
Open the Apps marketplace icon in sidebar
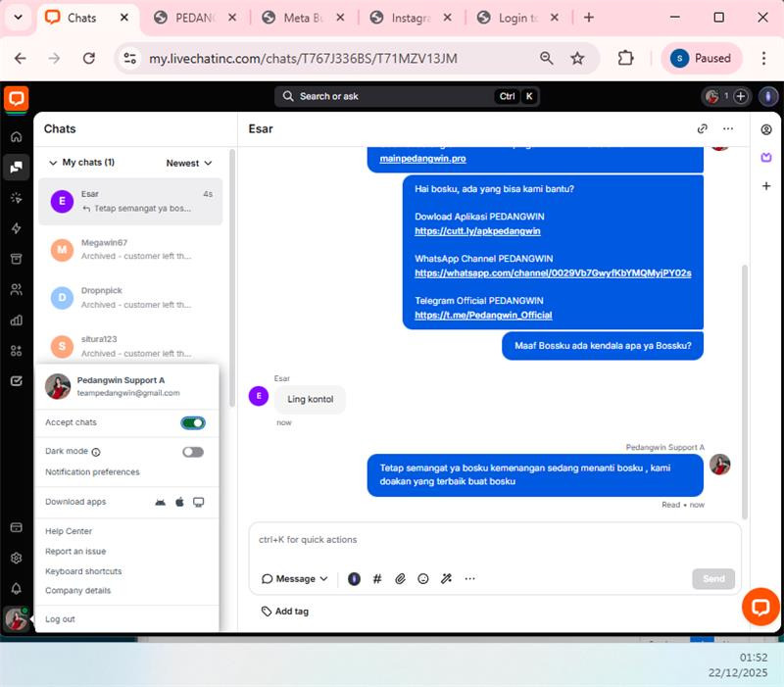point(16,351)
